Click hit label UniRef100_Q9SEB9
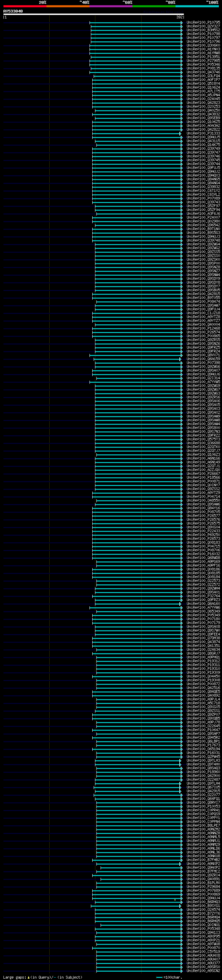The image size is (222, 980). click(x=203, y=118)
